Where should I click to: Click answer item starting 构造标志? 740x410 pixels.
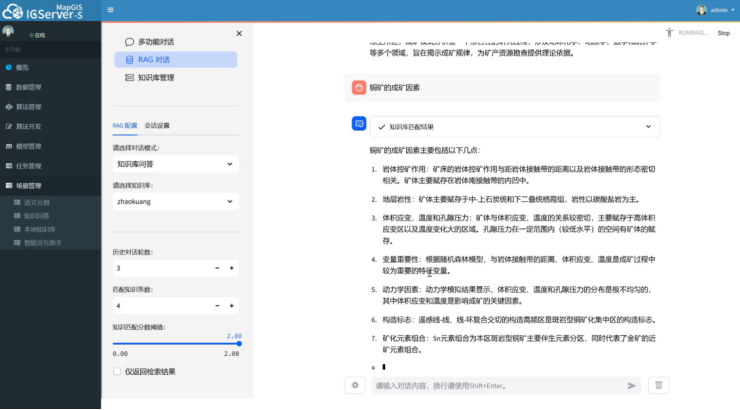(x=519, y=319)
